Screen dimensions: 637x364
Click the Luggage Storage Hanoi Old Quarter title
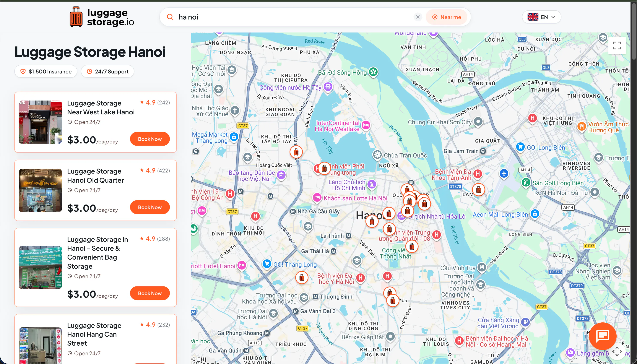pyautogui.click(x=96, y=176)
